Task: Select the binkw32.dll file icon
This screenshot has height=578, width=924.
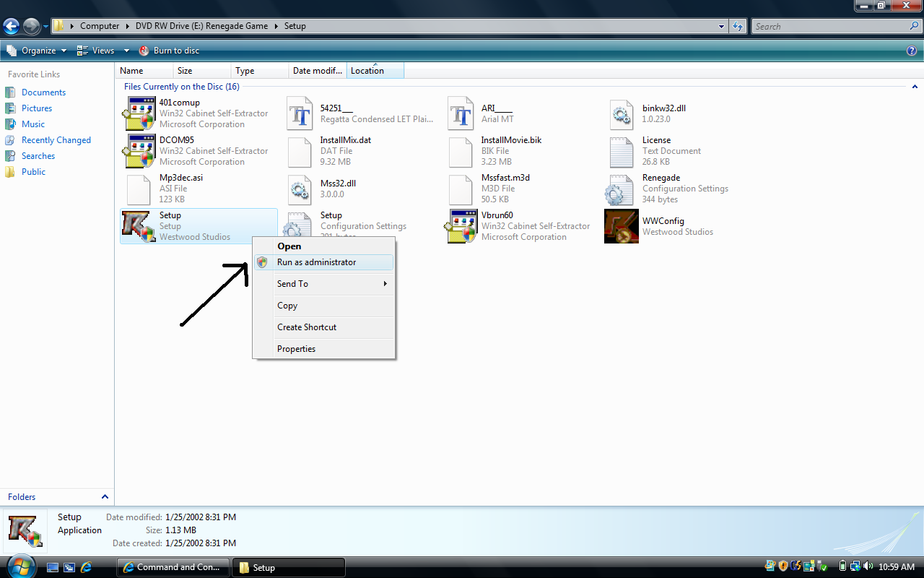Action: pyautogui.click(x=622, y=113)
